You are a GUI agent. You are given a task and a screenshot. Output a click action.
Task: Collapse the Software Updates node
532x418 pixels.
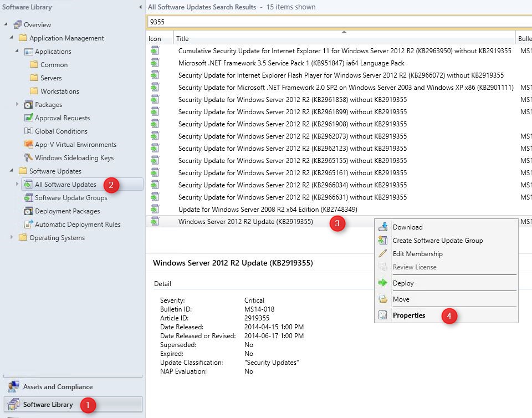click(11, 170)
